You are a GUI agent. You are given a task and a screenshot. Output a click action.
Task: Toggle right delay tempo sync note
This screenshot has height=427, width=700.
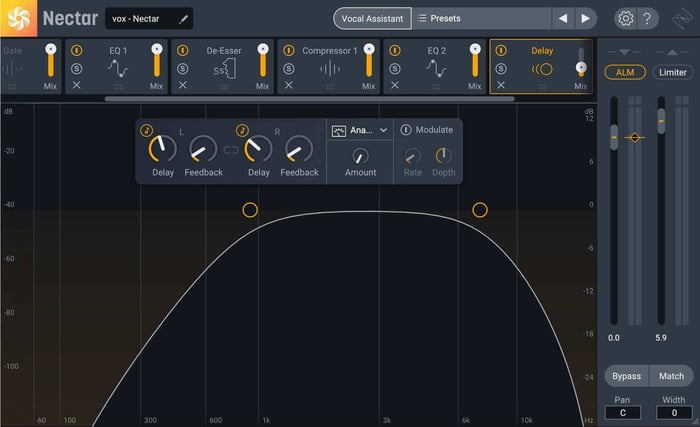pyautogui.click(x=242, y=130)
